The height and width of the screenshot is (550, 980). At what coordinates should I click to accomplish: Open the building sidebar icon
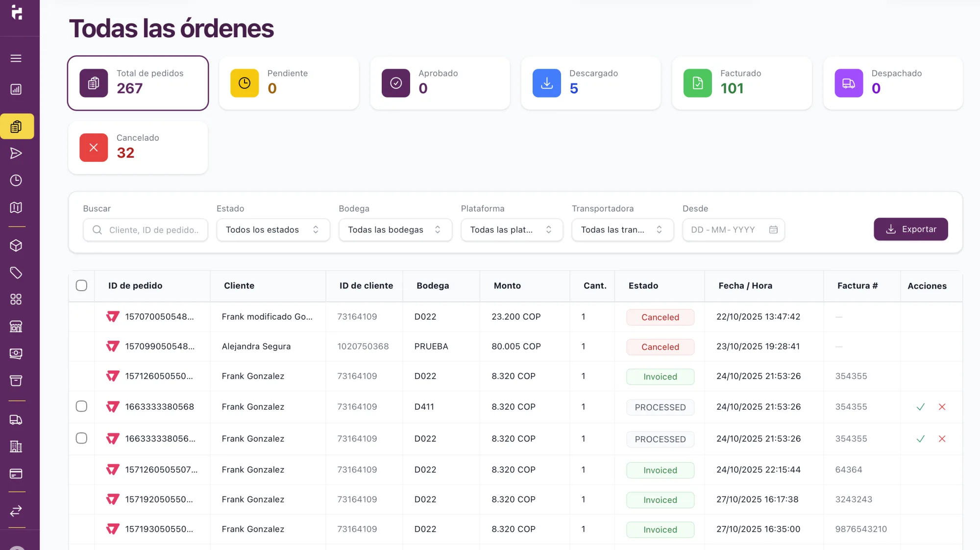point(16,447)
